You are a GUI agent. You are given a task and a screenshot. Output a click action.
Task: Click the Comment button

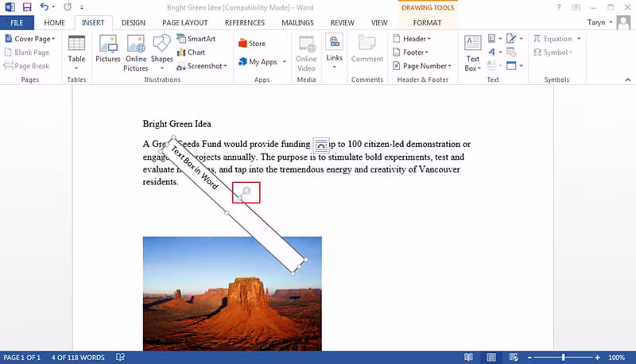point(367,49)
